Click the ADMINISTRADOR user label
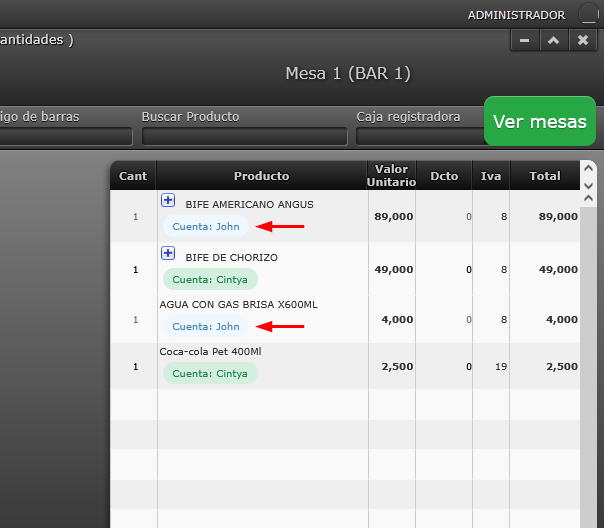 [516, 15]
